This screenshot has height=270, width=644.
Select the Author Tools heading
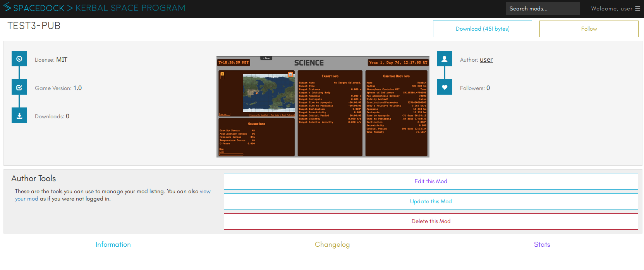pyautogui.click(x=34, y=178)
